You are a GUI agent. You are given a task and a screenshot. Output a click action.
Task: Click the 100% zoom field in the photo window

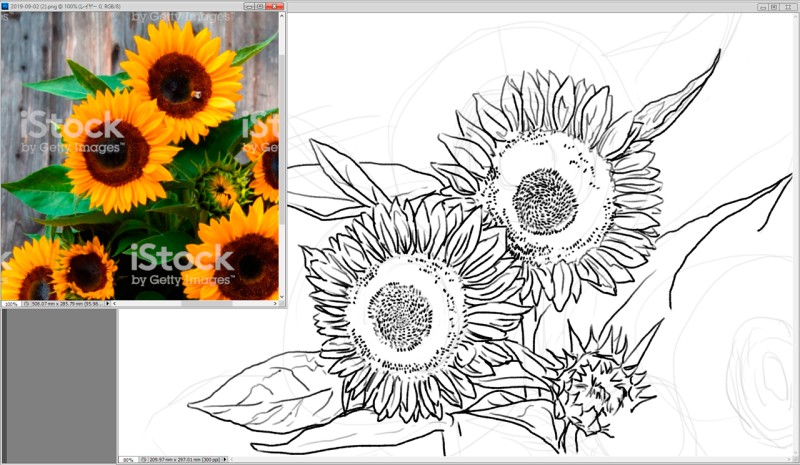point(11,304)
